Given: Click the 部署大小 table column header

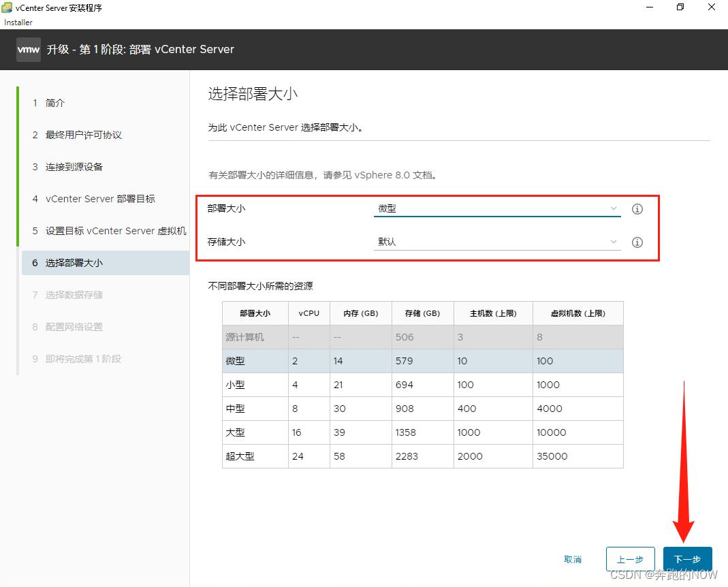Looking at the screenshot, I should (x=255, y=313).
